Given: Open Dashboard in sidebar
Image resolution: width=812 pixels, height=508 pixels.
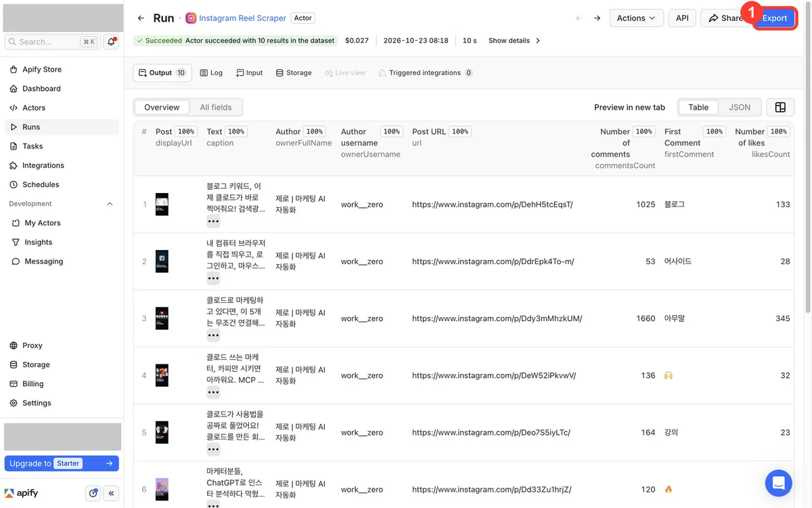Looking at the screenshot, I should 62,89.
